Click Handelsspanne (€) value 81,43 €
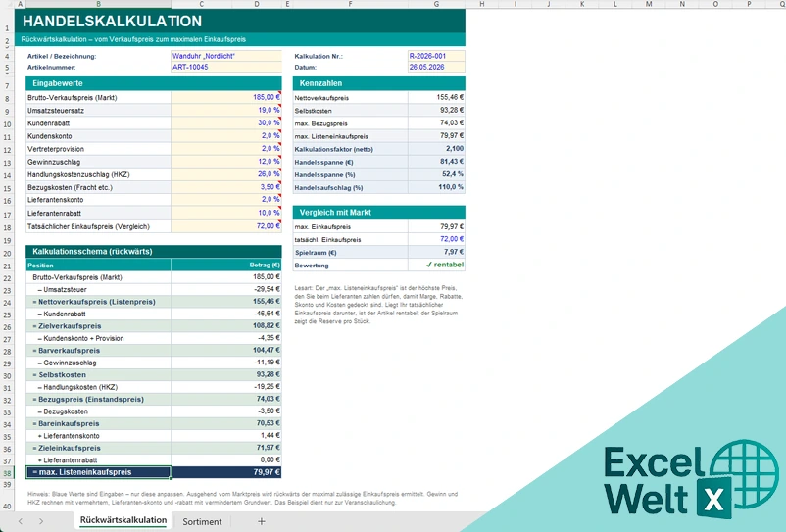Screen dimensions: 786x532 (436, 162)
